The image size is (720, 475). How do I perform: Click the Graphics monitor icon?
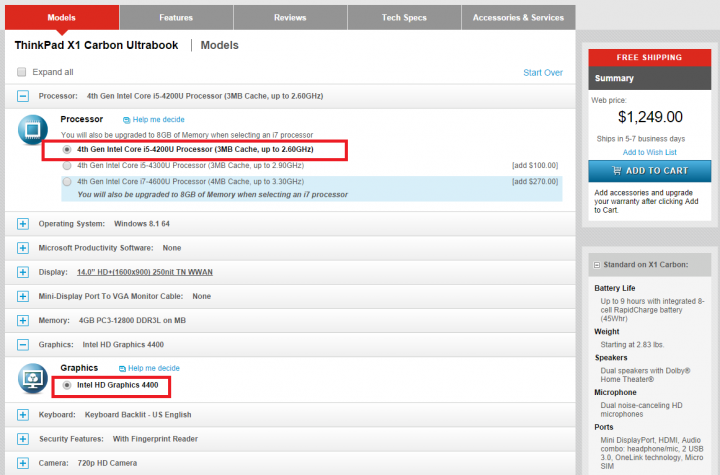click(x=33, y=379)
